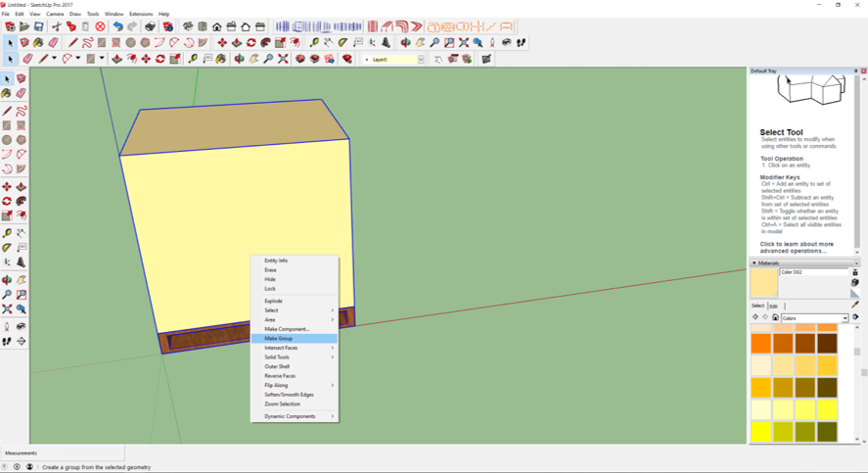Open the Layer0 layer dropdown
This screenshot has width=868, height=473.
point(421,60)
